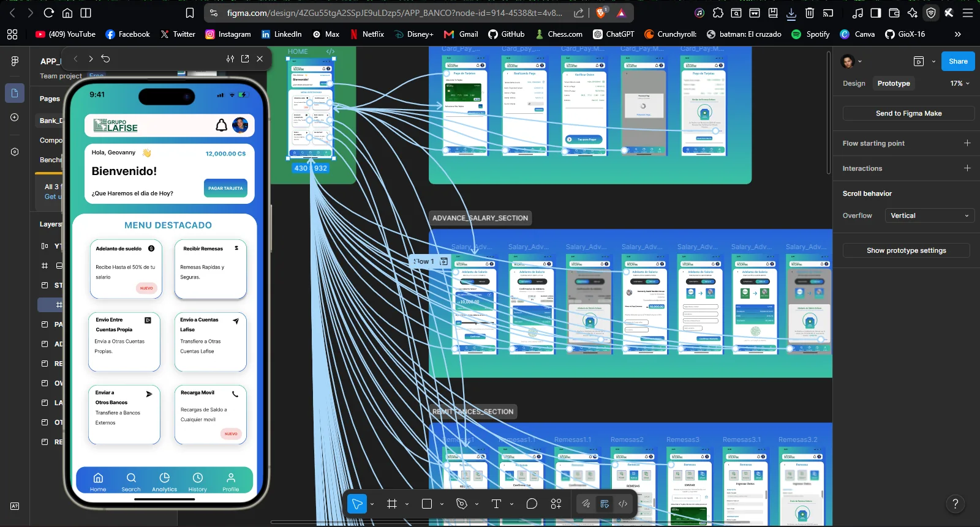The height and width of the screenshot is (527, 980).
Task: Expand shape tool options arrow
Action: [442, 504]
